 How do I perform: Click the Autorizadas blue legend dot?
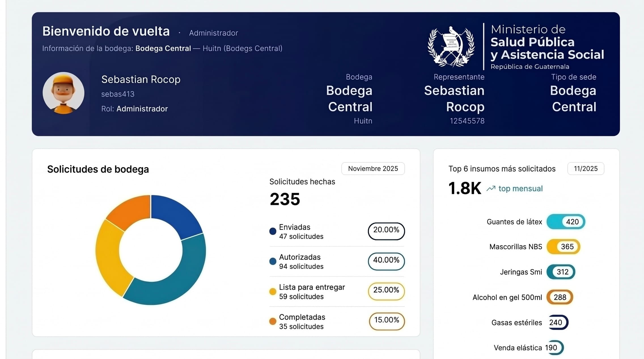[273, 261]
